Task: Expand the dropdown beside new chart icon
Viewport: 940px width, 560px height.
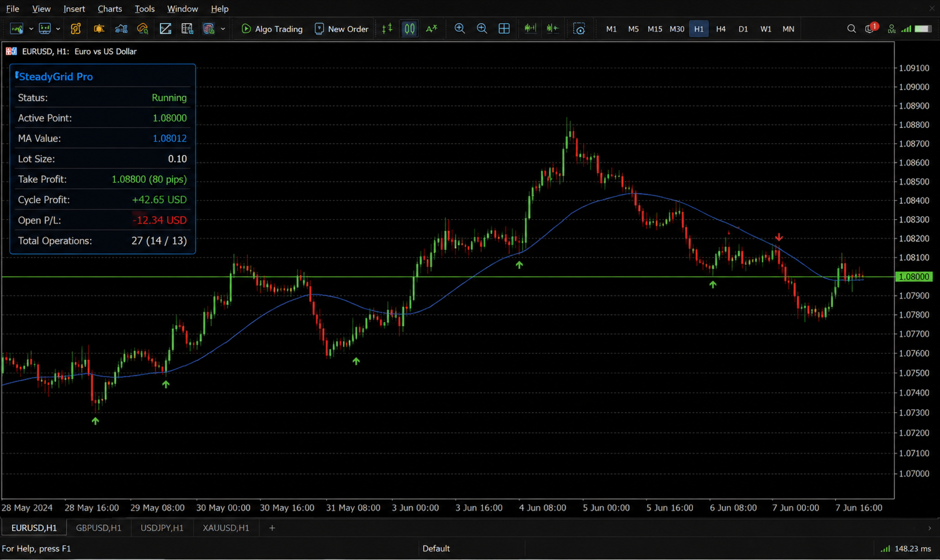Action: [31, 29]
